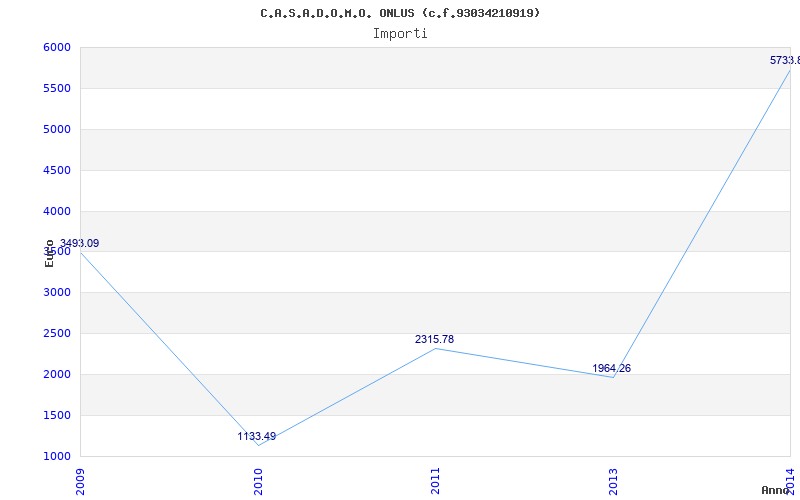Click the 2009 x-axis year label
The width and height of the screenshot is (800, 500).
80,481
